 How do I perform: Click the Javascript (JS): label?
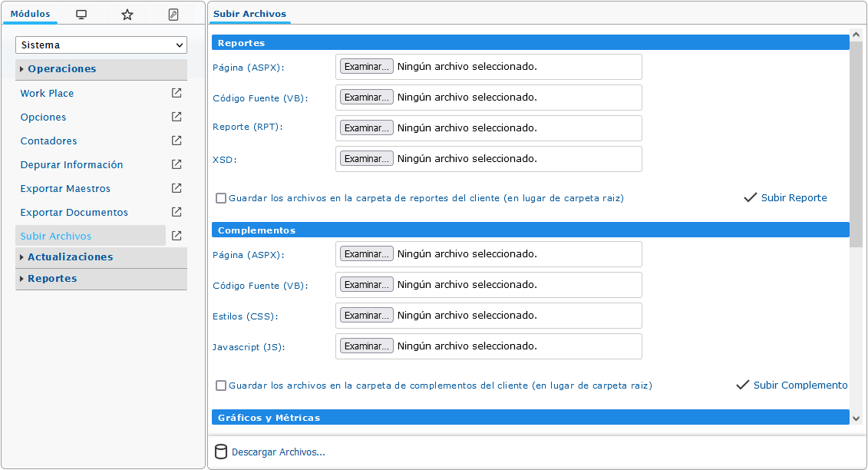click(x=249, y=347)
